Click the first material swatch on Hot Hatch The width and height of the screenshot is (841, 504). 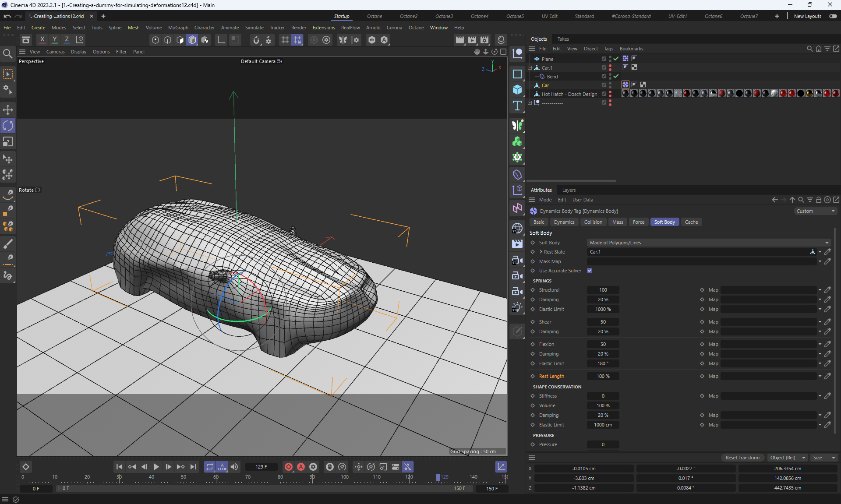pos(625,93)
